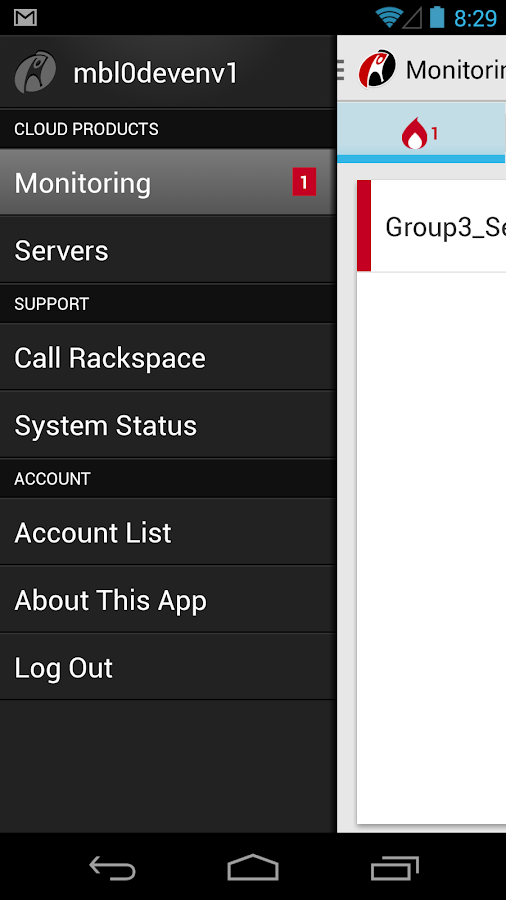Tap Log Out

tap(168, 668)
